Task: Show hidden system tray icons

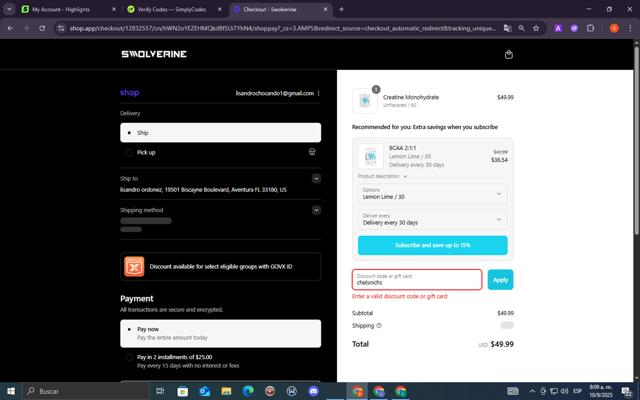Action: click(x=532, y=391)
